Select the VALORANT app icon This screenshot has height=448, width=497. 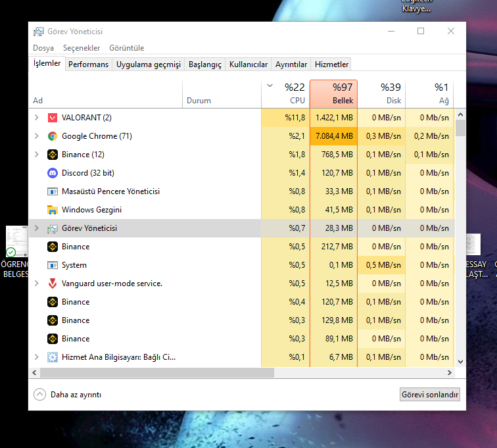pos(53,118)
